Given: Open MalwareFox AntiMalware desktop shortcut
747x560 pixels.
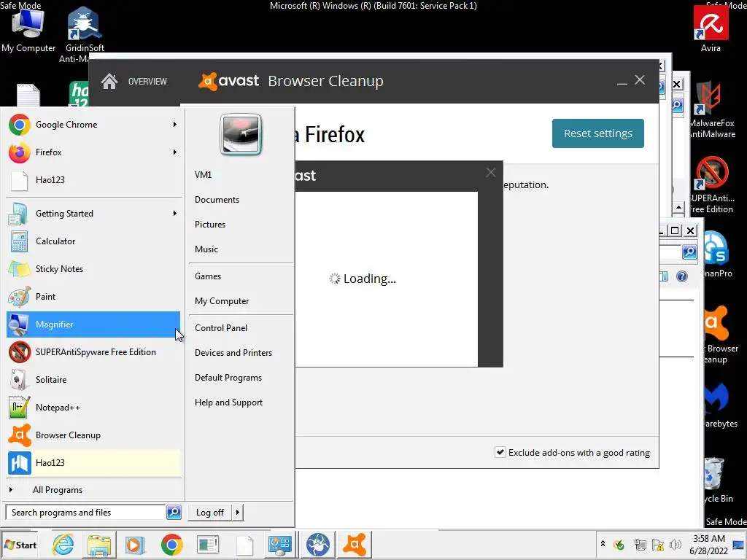Looking at the screenshot, I should coord(712,109).
